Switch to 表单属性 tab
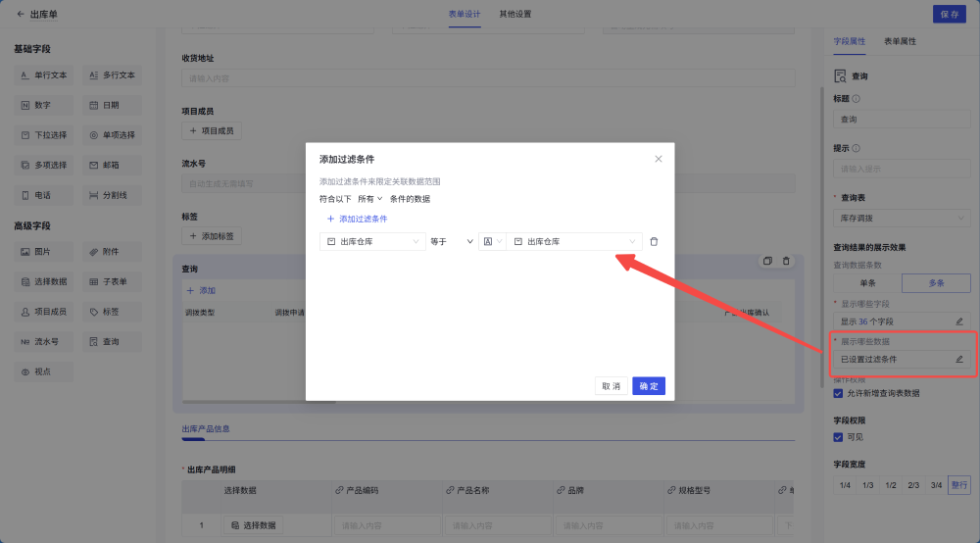This screenshot has width=980, height=543. point(900,42)
